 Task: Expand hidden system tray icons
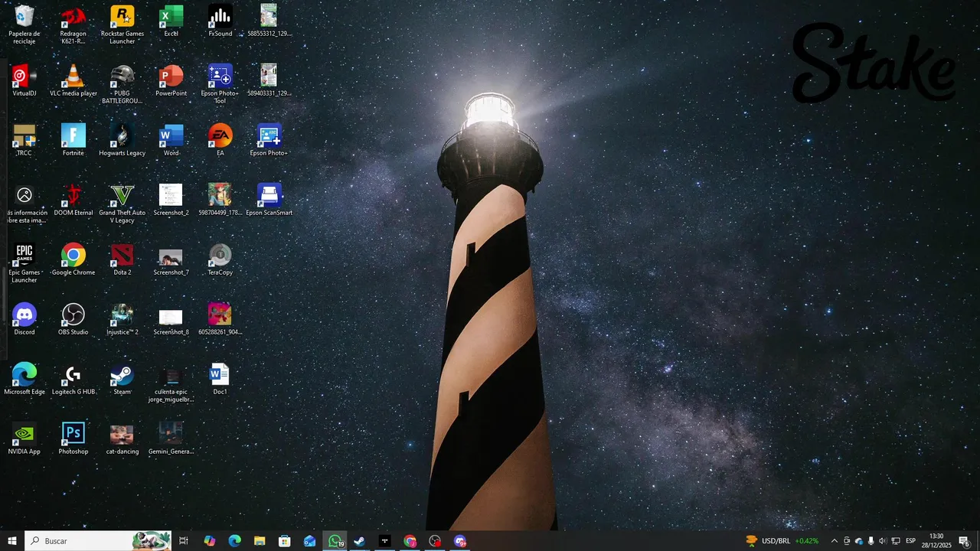pyautogui.click(x=835, y=541)
